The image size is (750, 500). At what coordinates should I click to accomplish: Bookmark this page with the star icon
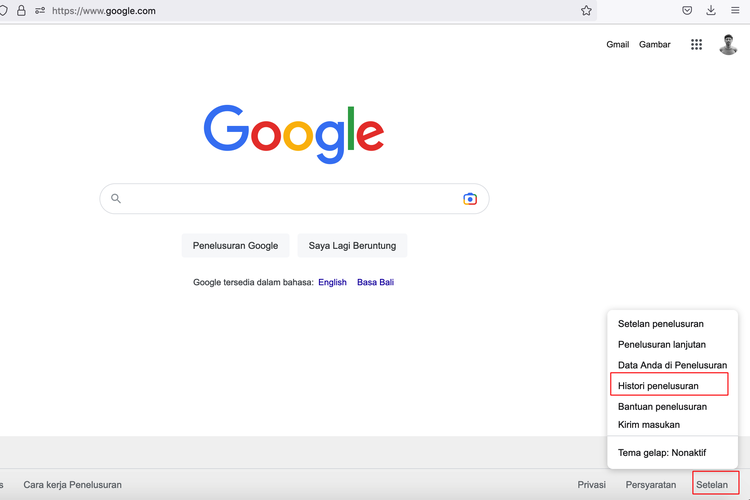(x=586, y=11)
